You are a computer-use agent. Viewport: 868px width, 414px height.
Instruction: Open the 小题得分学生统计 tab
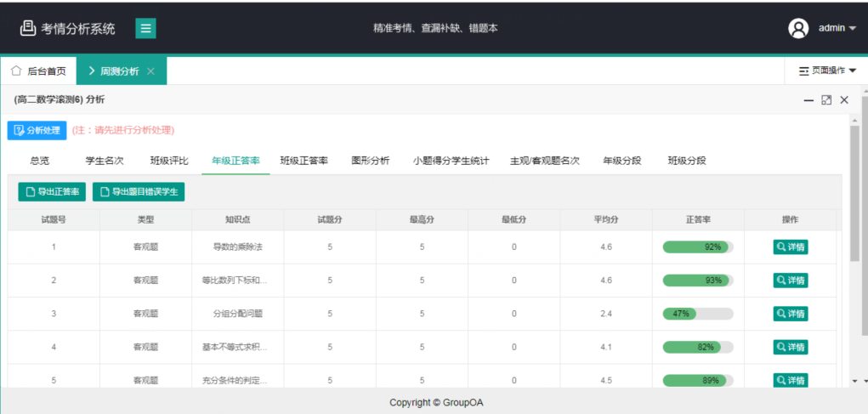coord(451,161)
